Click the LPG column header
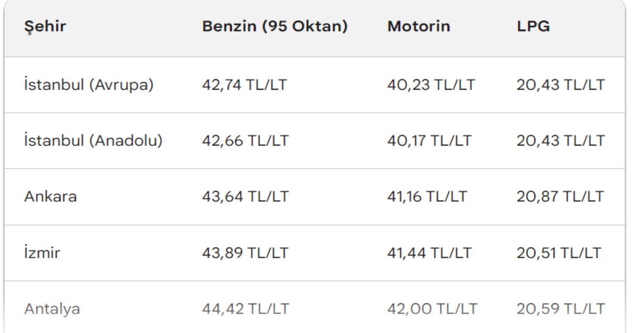The height and width of the screenshot is (333, 644). click(533, 27)
